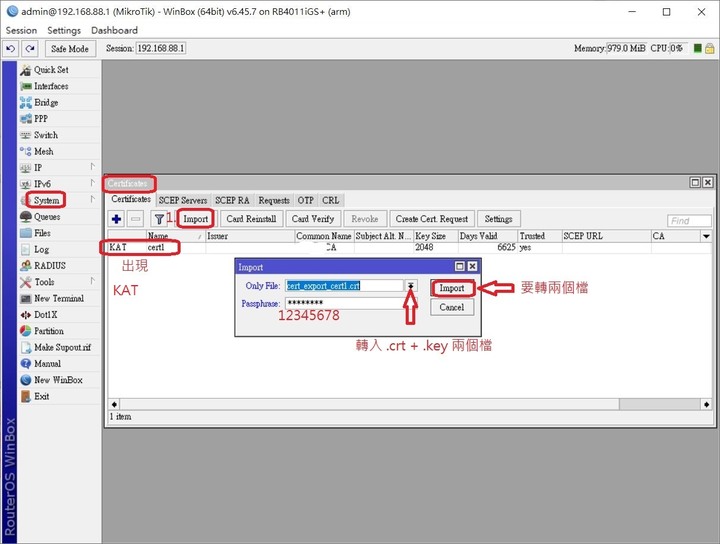720x544 pixels.
Task: Click the certificate Settings button
Action: click(498, 219)
